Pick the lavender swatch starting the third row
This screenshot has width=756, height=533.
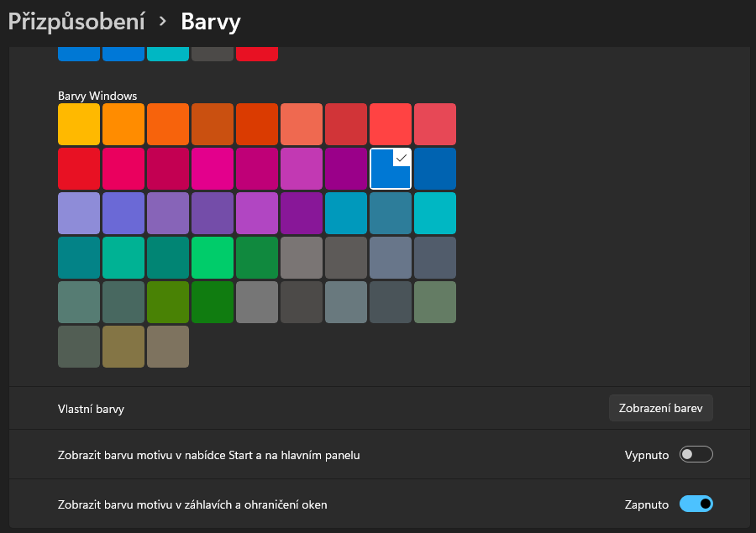(x=79, y=213)
